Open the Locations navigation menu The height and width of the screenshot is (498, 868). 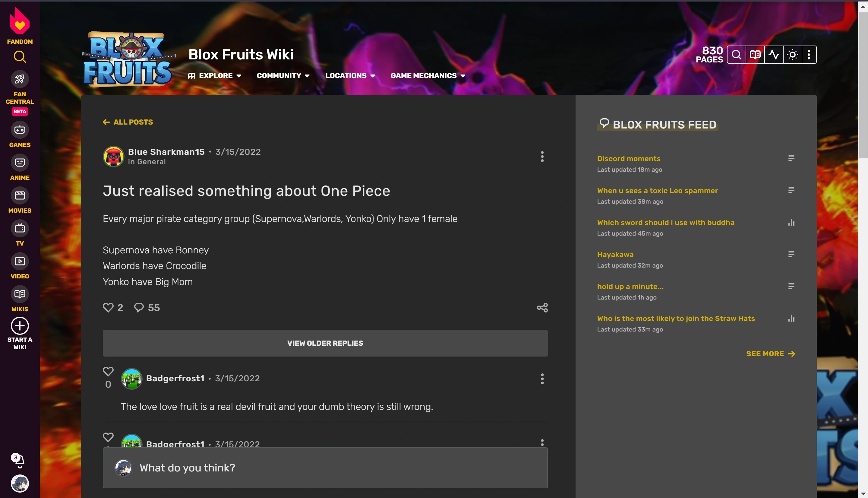point(350,76)
